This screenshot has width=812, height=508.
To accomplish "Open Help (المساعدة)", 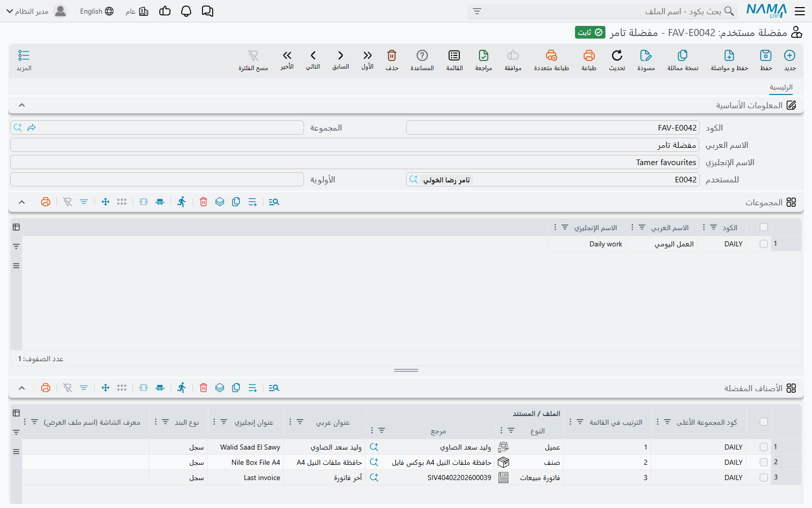I will (x=422, y=55).
